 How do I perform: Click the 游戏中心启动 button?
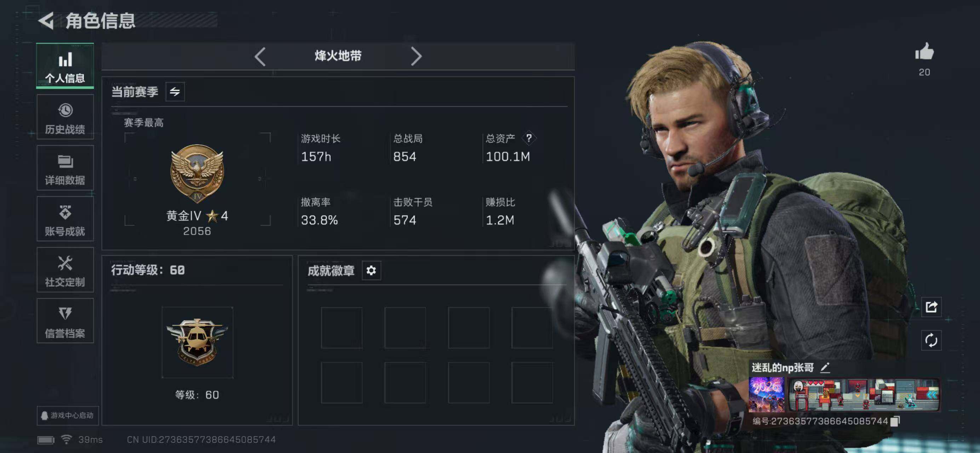[68, 415]
